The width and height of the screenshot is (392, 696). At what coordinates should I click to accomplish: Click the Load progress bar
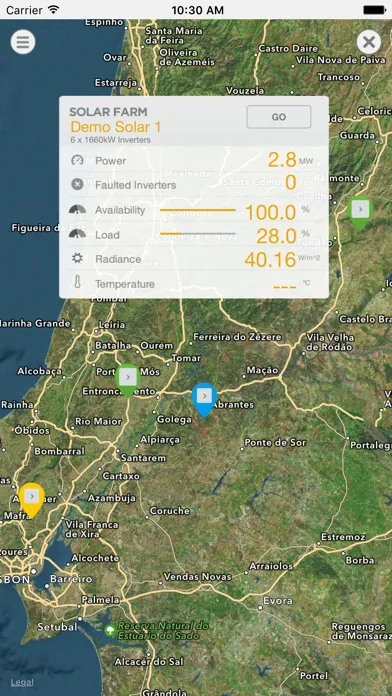click(198, 233)
